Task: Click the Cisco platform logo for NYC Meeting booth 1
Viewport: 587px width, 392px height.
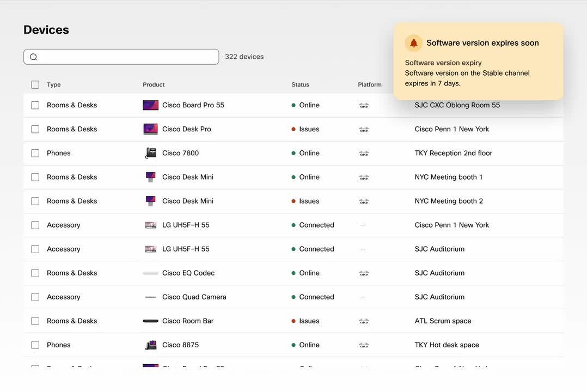Action: pyautogui.click(x=364, y=177)
